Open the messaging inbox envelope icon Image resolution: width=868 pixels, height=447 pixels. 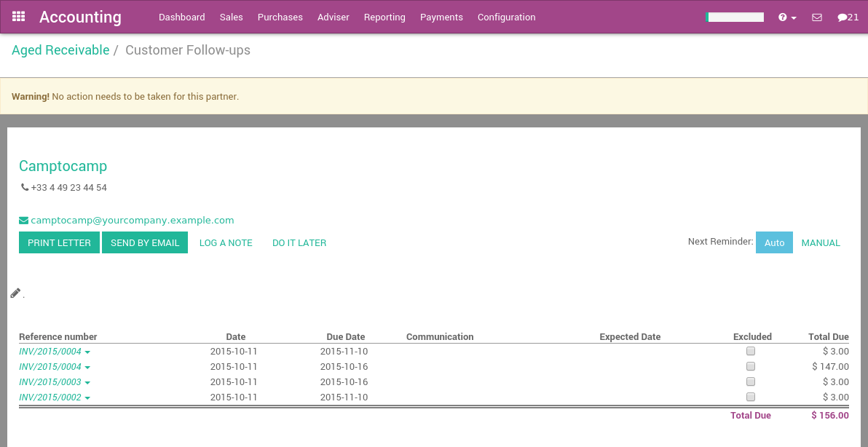(816, 17)
